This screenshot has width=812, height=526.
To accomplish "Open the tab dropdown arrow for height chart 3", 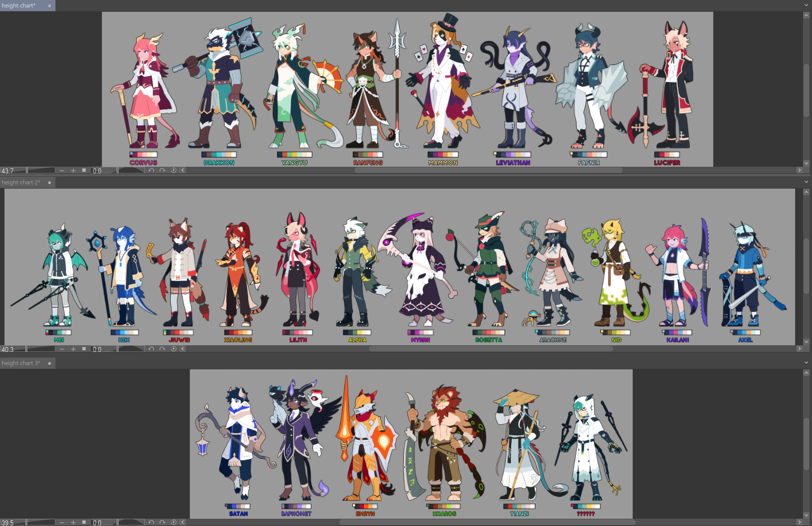I will 806,364.
